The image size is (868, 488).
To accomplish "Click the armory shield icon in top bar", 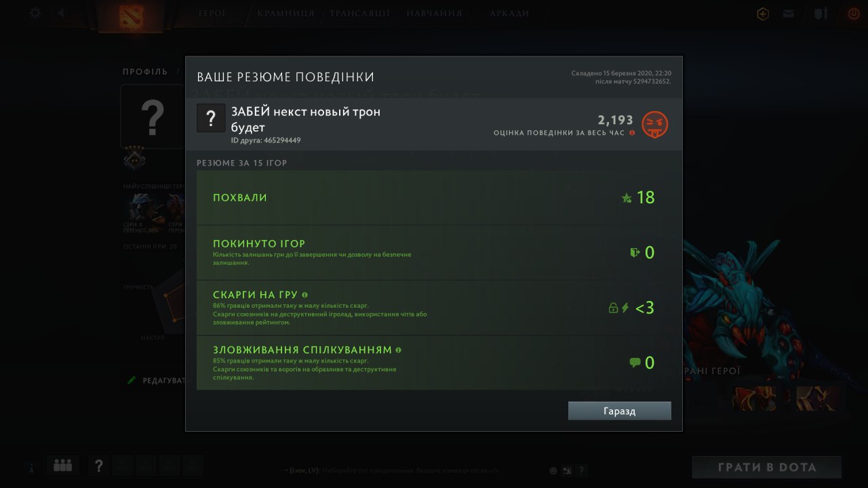I will point(821,14).
